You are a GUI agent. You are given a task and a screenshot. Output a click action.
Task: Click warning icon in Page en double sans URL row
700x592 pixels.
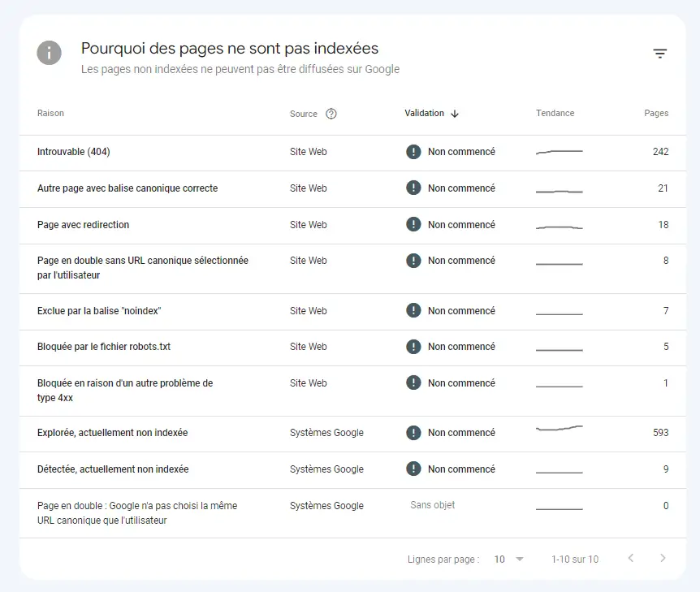[413, 261]
